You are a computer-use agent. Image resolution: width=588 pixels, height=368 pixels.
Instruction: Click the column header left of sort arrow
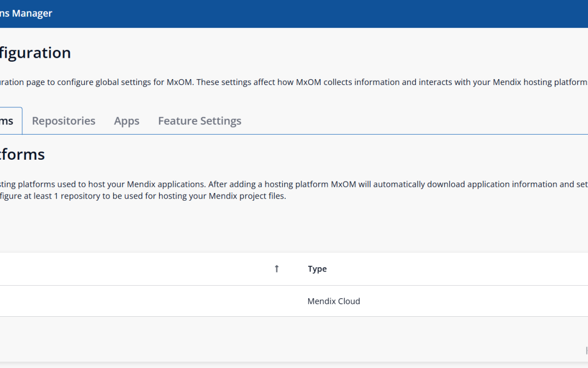pyautogui.click(x=136, y=269)
